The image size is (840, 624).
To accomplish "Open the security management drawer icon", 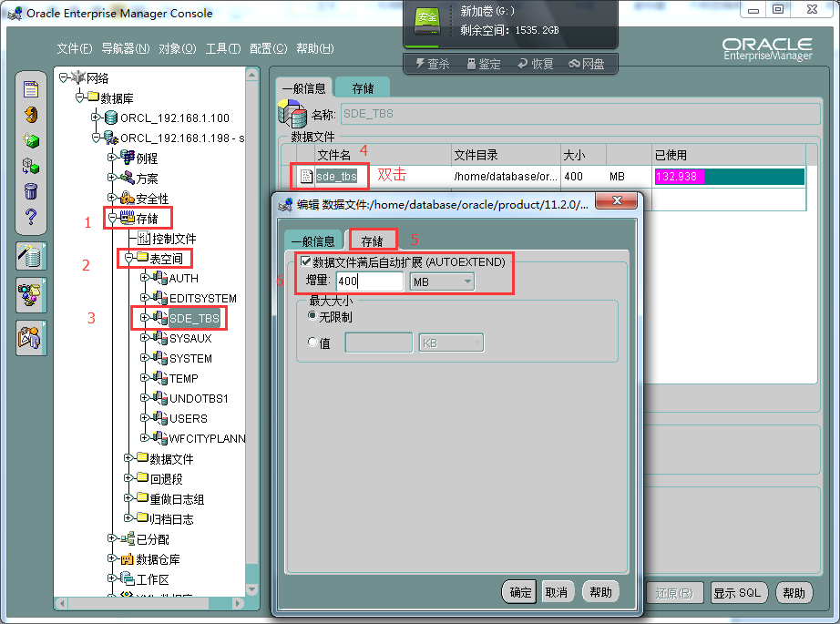I will [x=31, y=337].
